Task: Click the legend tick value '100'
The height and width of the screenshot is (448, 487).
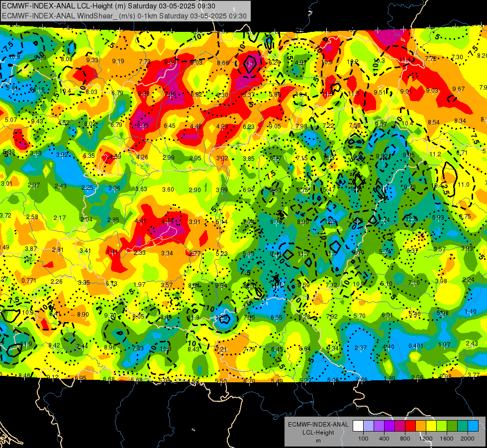Action: [363, 439]
